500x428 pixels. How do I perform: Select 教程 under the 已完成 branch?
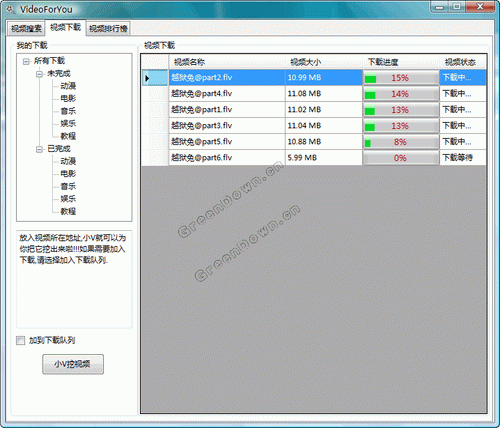[68, 211]
